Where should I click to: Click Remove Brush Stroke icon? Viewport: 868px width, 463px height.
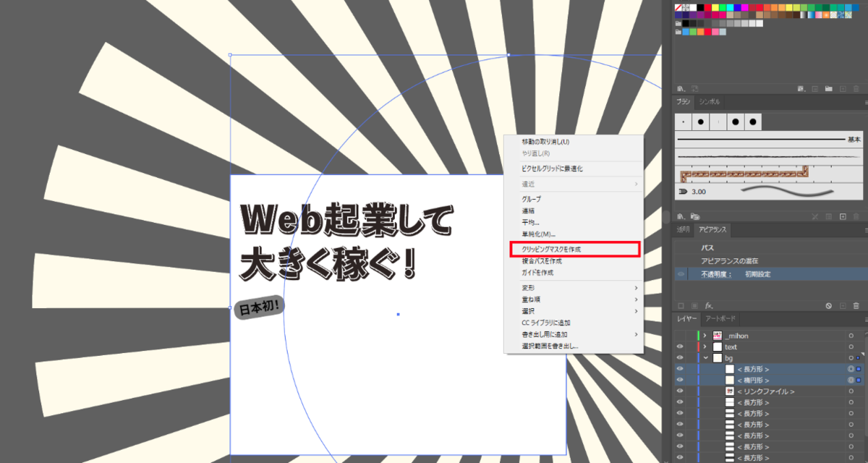coord(815,216)
